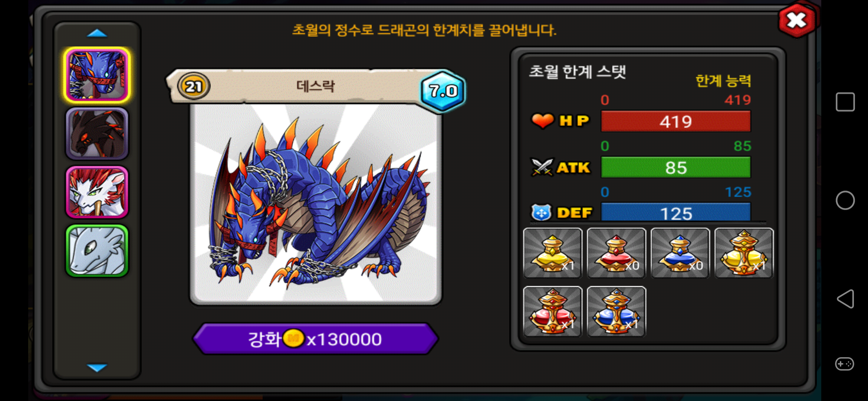Click the up arrow above dragon list
Viewport: 868px width, 401px height.
click(x=97, y=33)
